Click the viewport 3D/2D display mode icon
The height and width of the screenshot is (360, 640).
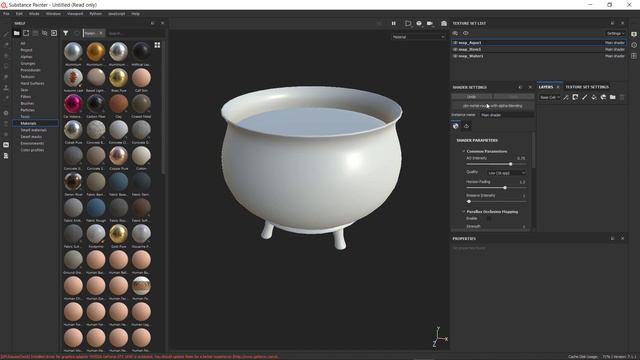tap(408, 23)
